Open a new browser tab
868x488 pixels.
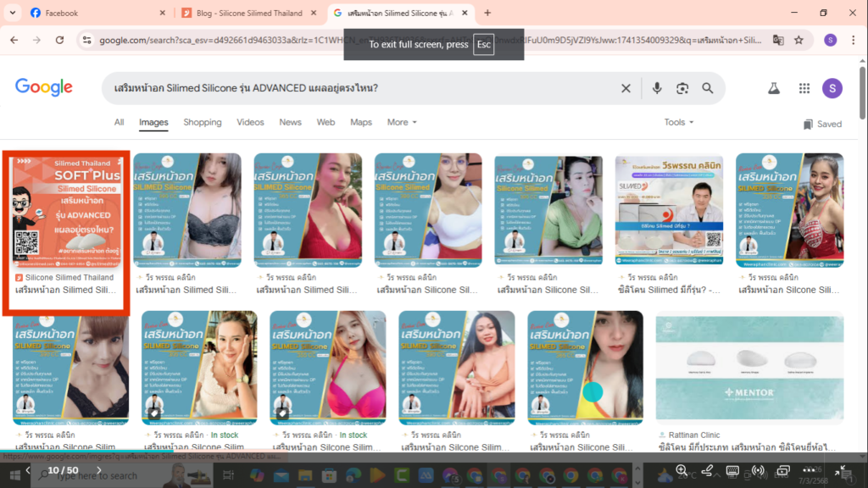487,13
